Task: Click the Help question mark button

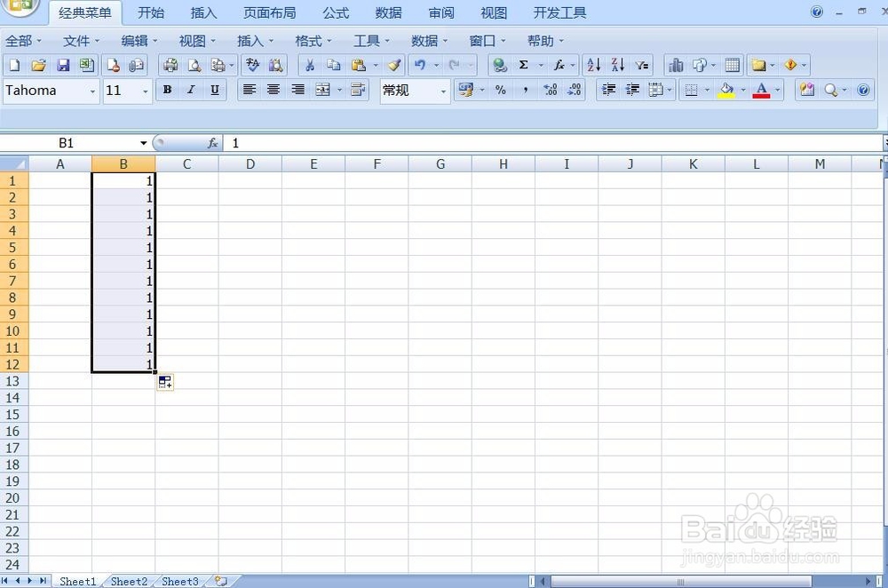Action: [861, 90]
